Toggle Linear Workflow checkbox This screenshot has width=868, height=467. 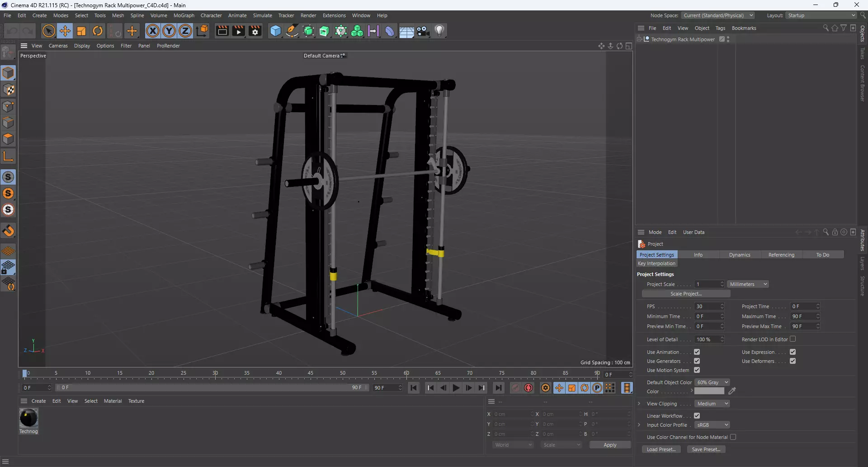[697, 416]
